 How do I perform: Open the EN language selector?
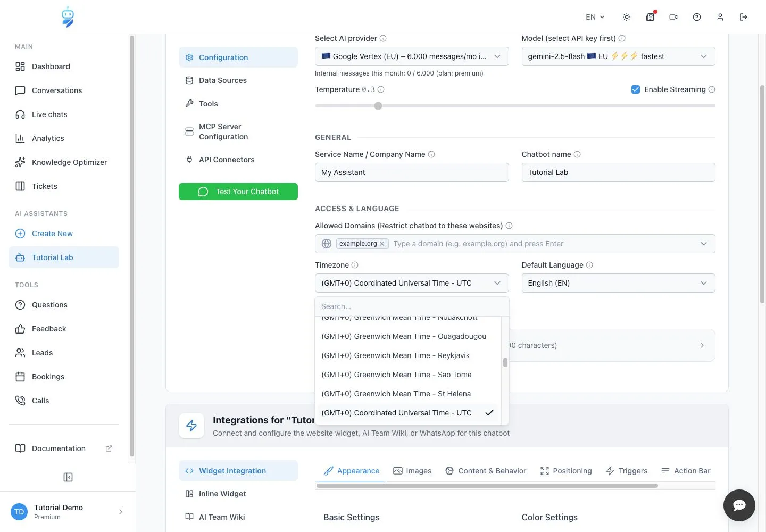click(595, 17)
